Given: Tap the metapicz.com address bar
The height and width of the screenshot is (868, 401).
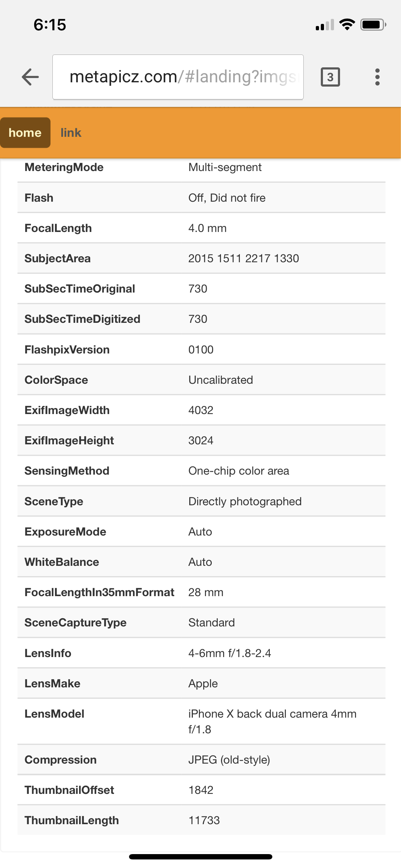Looking at the screenshot, I should [x=178, y=77].
